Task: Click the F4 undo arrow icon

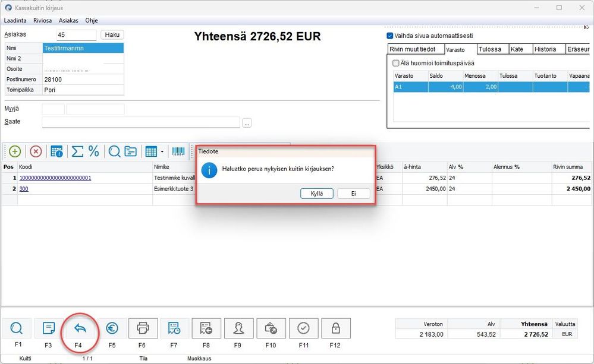Action: 80,328
